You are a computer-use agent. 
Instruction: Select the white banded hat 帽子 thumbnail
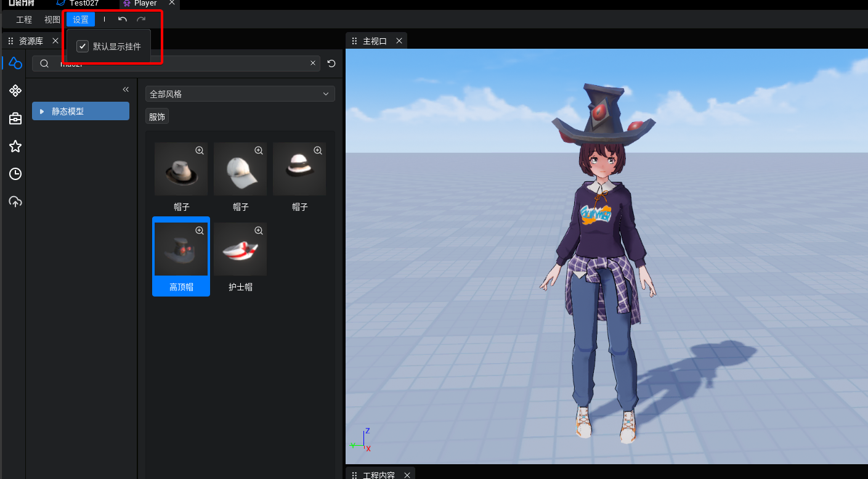pyautogui.click(x=299, y=169)
